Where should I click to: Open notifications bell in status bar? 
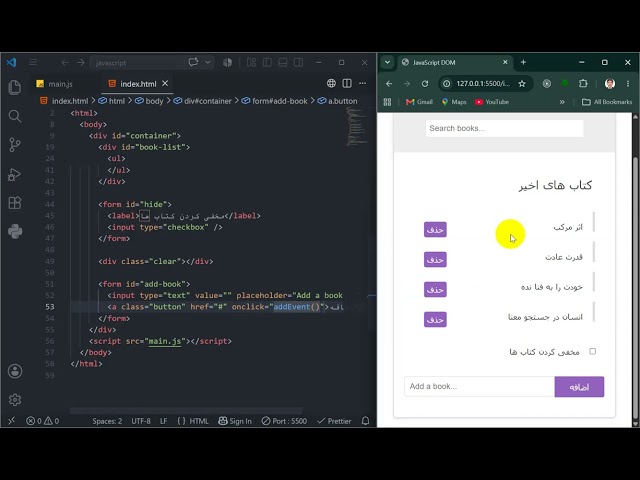[365, 421]
